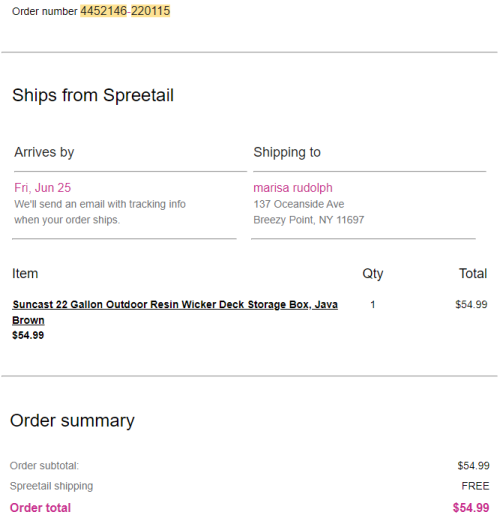The height and width of the screenshot is (527, 500).
Task: Click the tracking info email message text
Action: [100, 212]
